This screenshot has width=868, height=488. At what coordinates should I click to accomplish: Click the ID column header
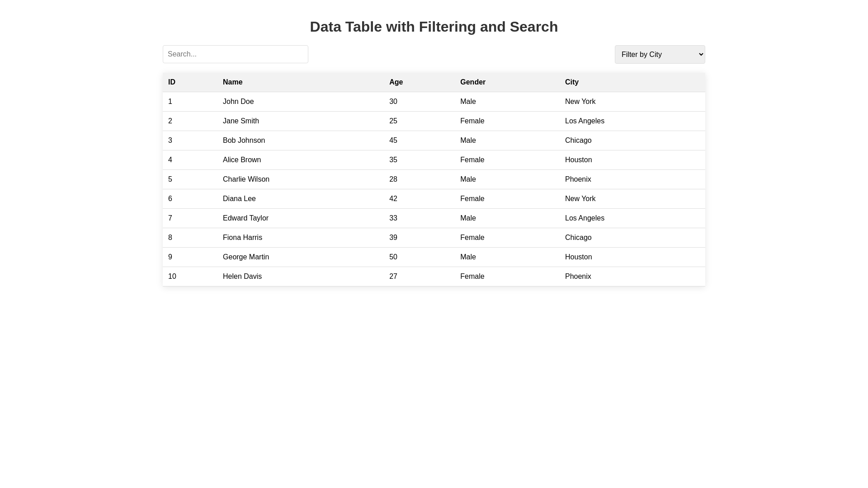[x=172, y=82]
